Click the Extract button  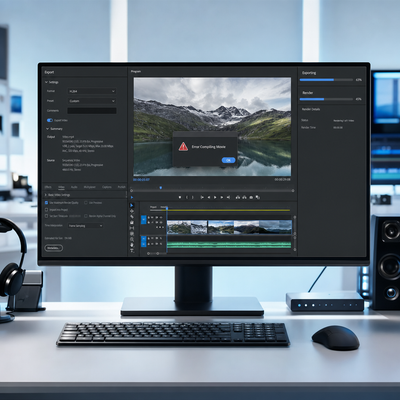(244, 197)
